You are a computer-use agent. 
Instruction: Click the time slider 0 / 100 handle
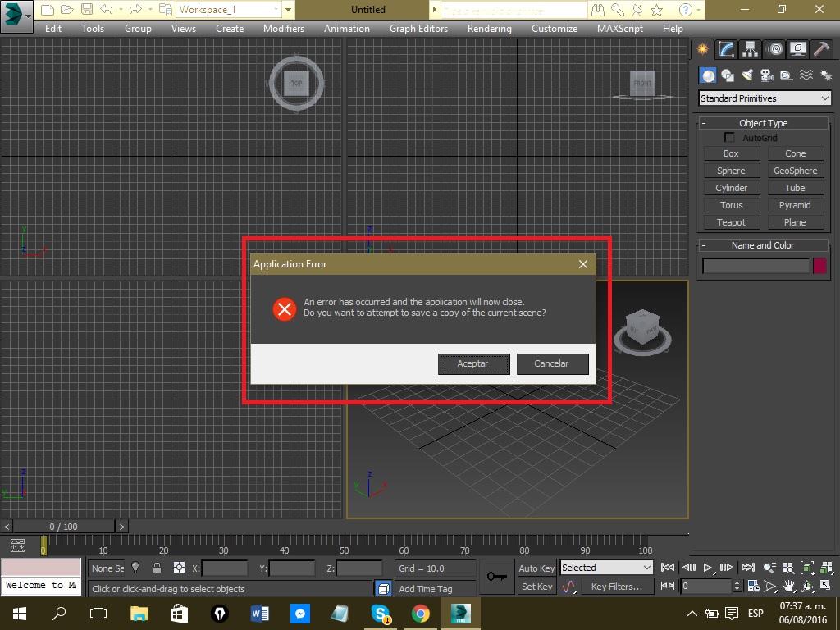click(64, 527)
